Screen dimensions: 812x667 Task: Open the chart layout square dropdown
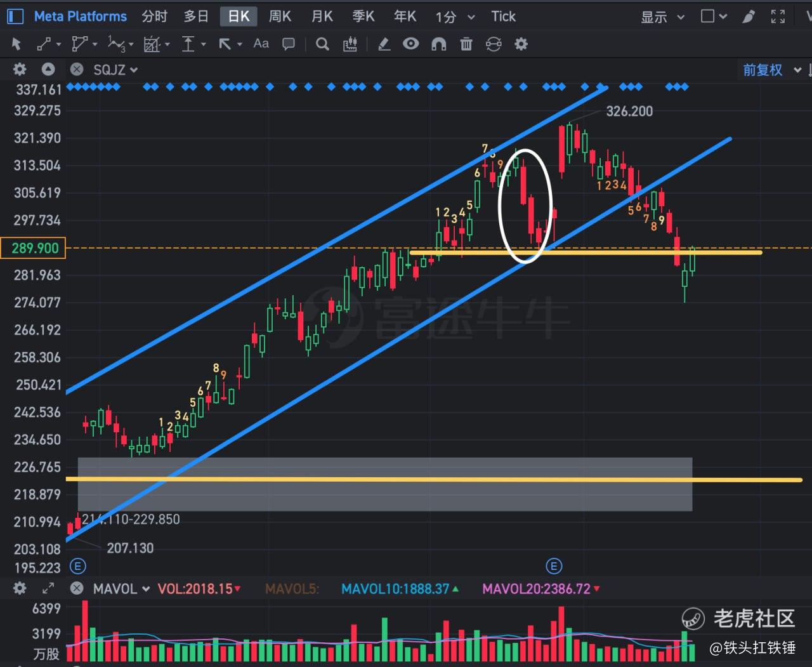(714, 17)
